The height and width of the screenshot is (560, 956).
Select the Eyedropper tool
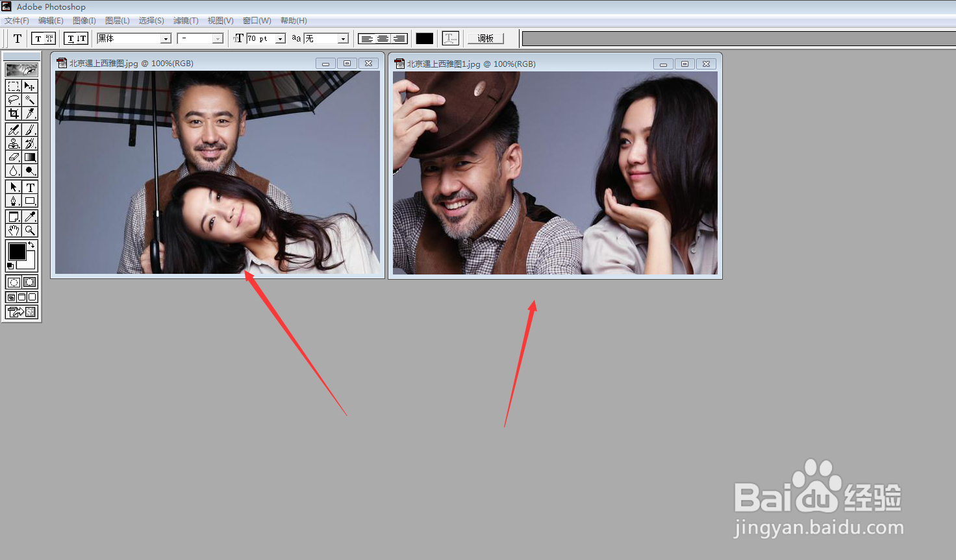[x=30, y=217]
